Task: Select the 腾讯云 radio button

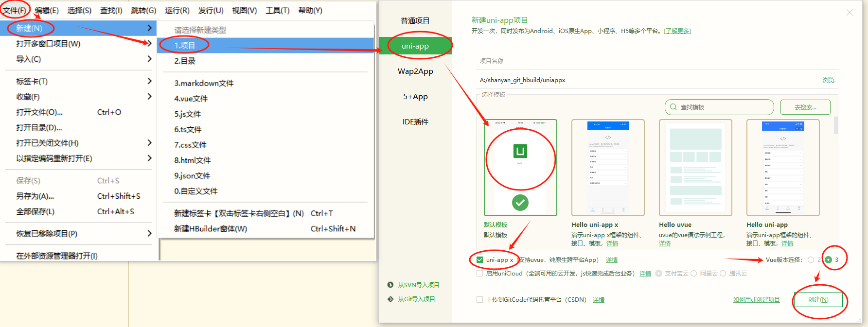Action: pyautogui.click(x=723, y=274)
